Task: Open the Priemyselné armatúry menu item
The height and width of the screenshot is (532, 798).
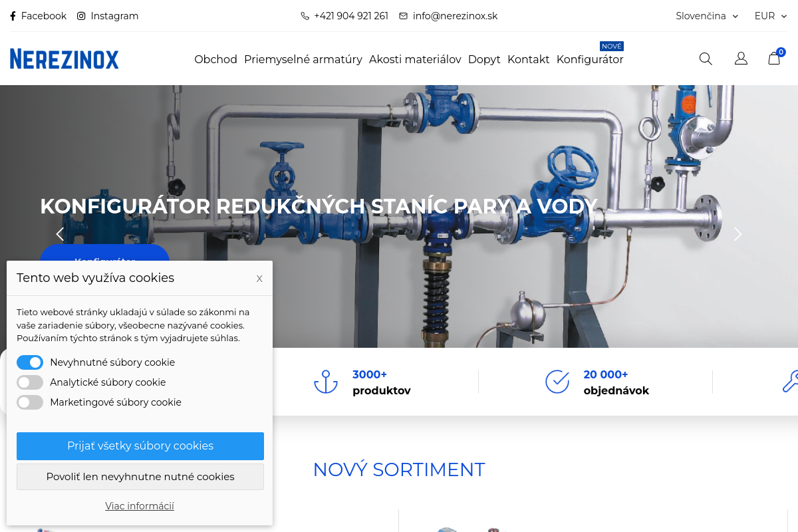Action: [303, 59]
